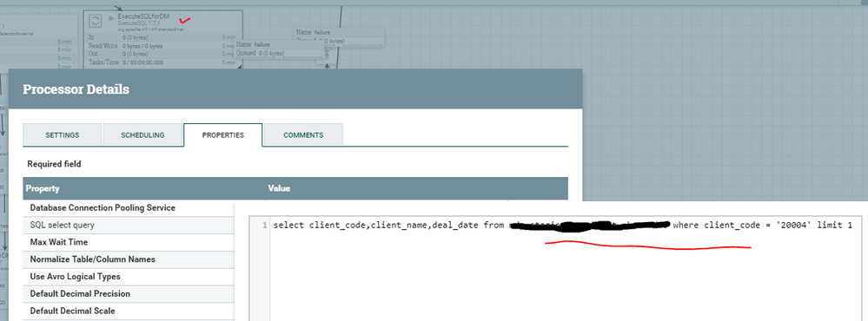This screenshot has width=868, height=321.
Task: Click the green running status play icon
Action: pos(111,17)
